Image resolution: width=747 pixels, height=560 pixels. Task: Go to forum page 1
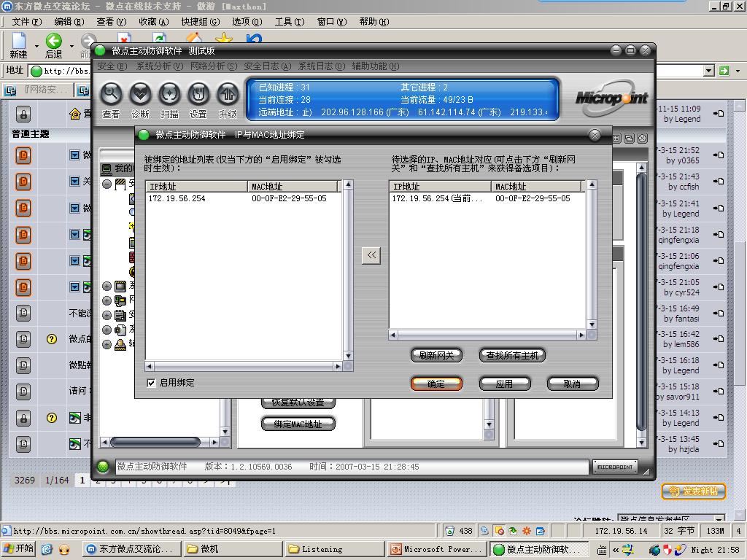(82, 480)
